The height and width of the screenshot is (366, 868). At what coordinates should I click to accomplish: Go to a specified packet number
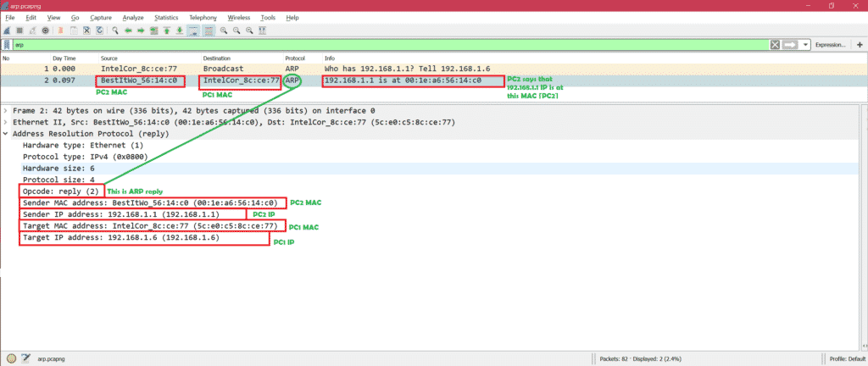tap(153, 30)
